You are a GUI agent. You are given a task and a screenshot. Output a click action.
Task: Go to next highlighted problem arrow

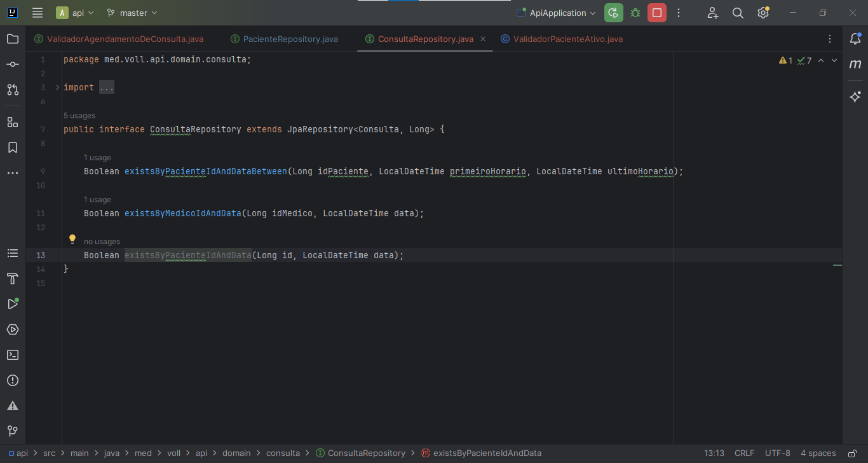click(834, 60)
